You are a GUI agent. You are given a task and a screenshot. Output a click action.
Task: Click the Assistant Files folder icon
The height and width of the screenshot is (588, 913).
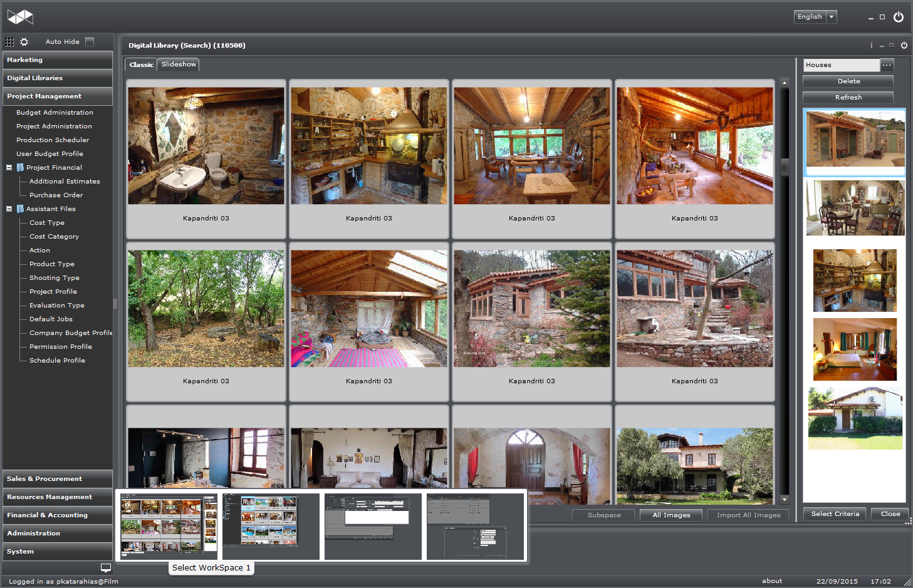[x=20, y=209]
